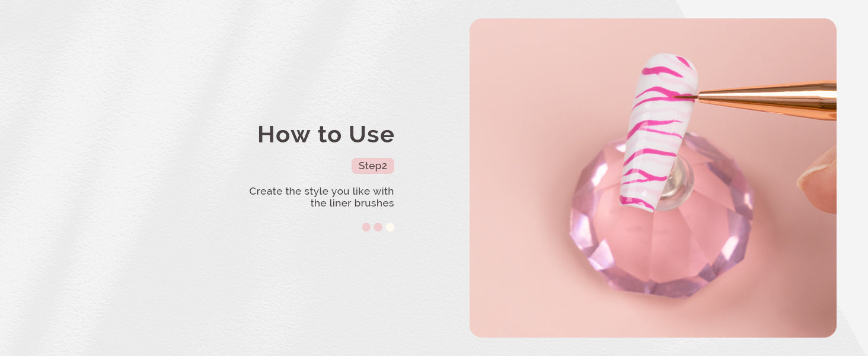Click the silver holder atop the crystal stand

point(679,180)
